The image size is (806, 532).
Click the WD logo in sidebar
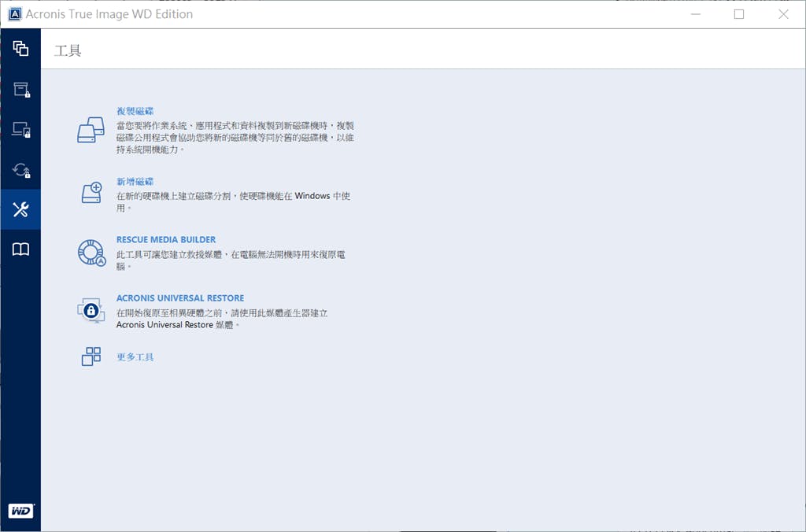pos(20,511)
